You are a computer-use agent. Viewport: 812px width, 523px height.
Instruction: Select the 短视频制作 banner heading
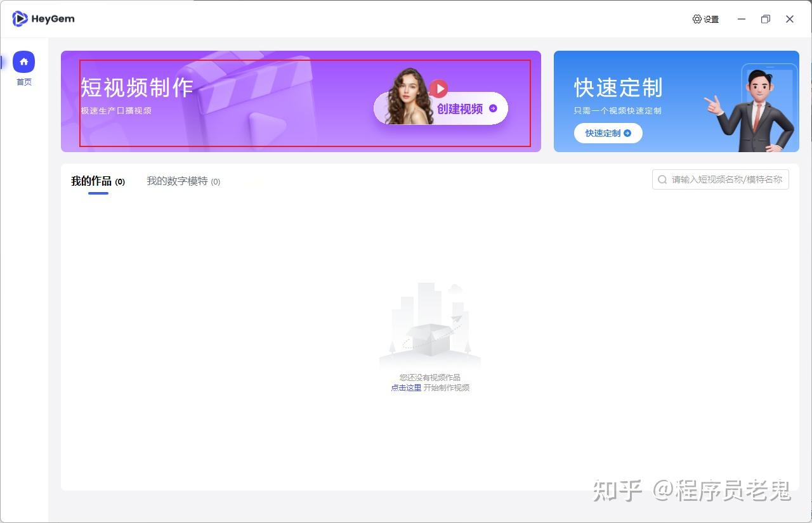pyautogui.click(x=137, y=87)
